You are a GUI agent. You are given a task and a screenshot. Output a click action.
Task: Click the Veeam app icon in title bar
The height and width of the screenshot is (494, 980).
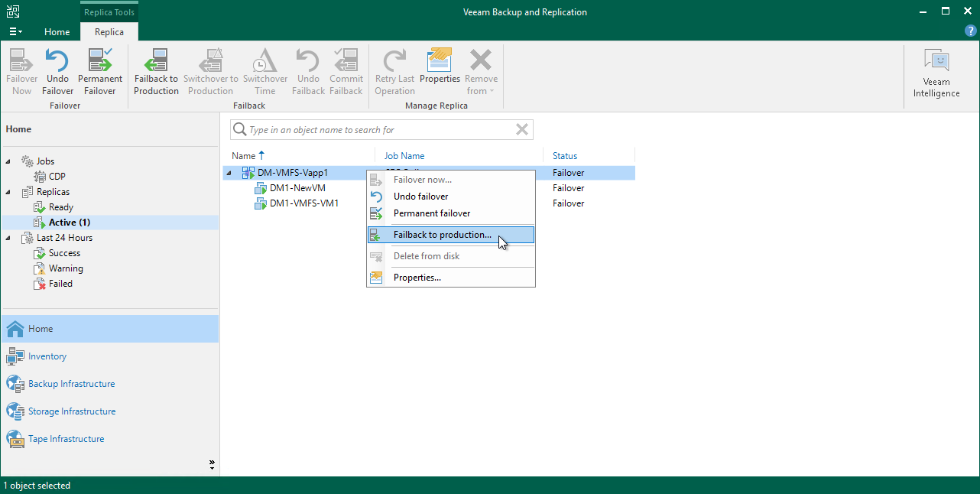coord(13,11)
